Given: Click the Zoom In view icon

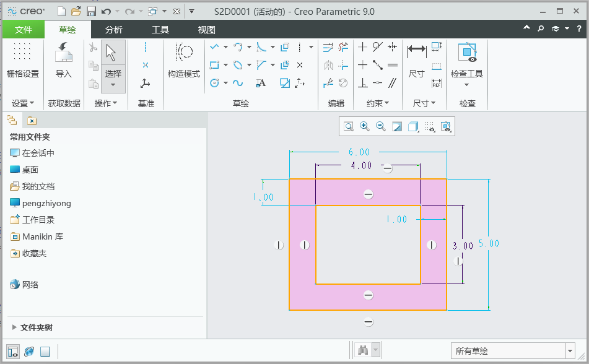Looking at the screenshot, I should (364, 126).
